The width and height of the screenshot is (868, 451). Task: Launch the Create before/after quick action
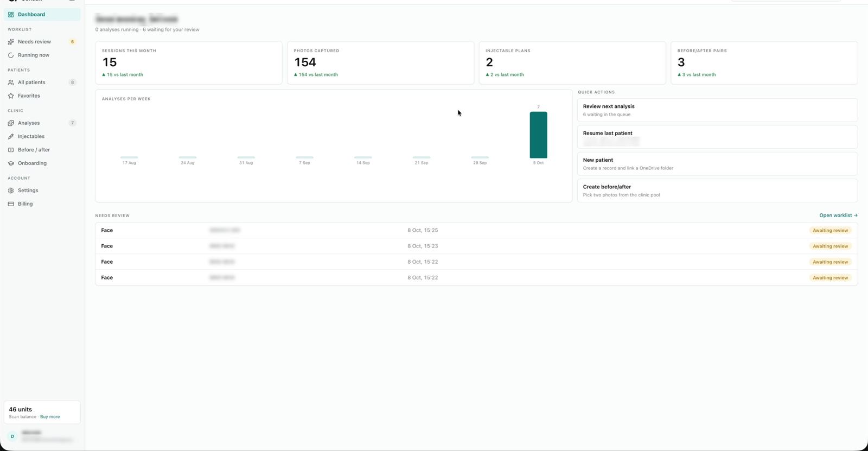(717, 190)
